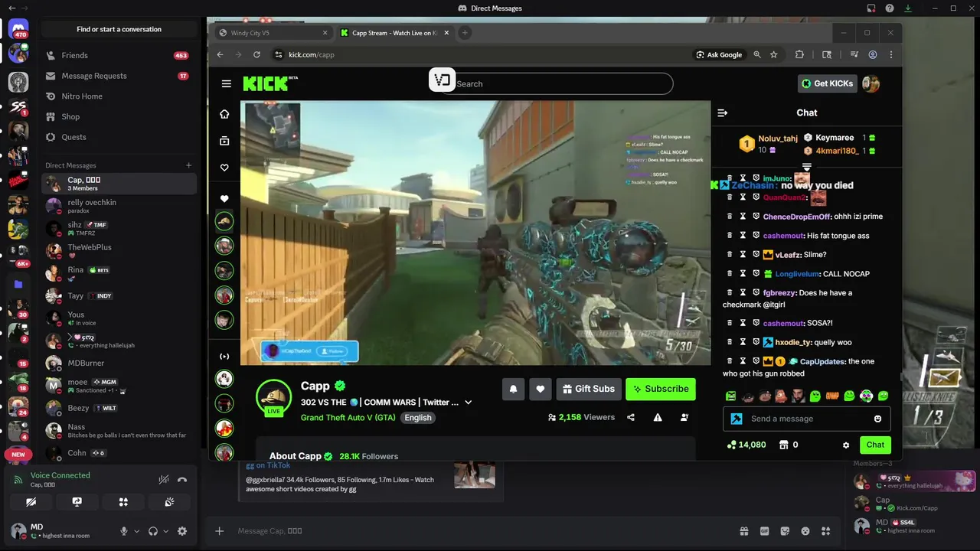Open Following heart icon in Kick sidebar

coord(224,168)
